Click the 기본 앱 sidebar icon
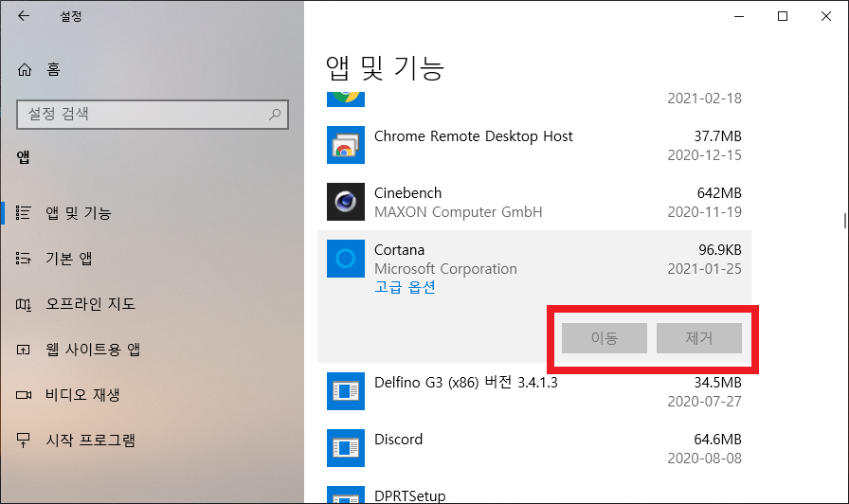The width and height of the screenshot is (849, 504). click(x=24, y=259)
